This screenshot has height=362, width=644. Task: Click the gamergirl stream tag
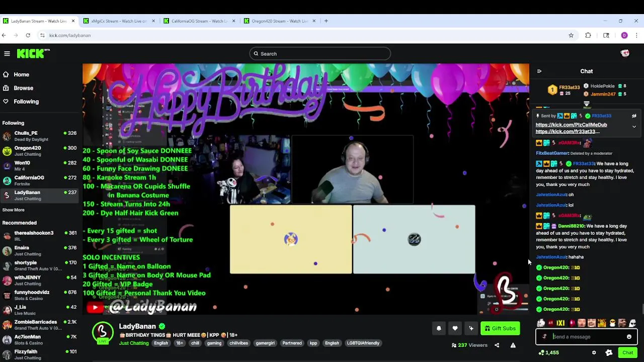click(265, 343)
